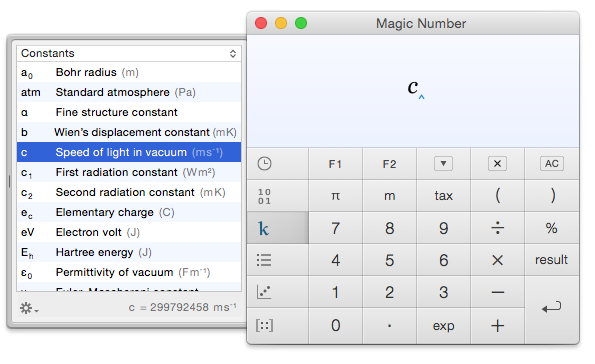
Task: Open the down-arrow dropdown beside F2
Action: [443, 164]
